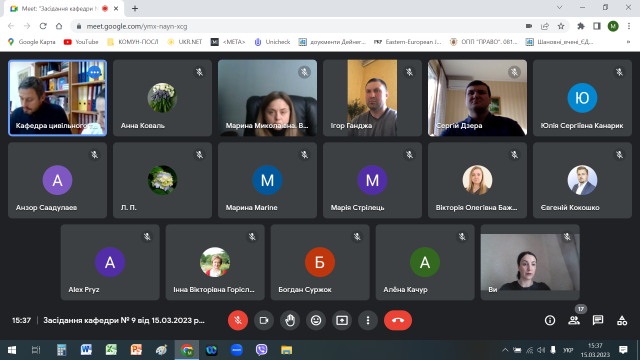Open Windows notification center
Screen dimensions: 640x360
tap(623, 350)
